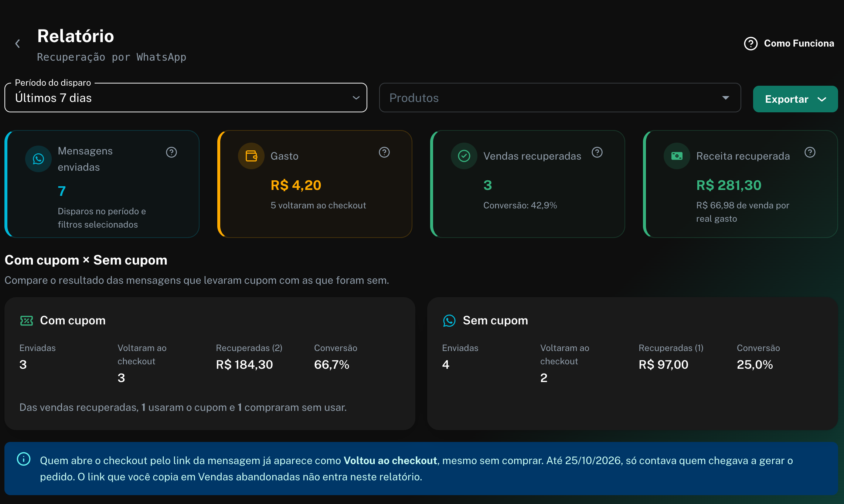This screenshot has height=504, width=844.
Task: Click the Das vendas recuperadas summary line
Action: (183, 408)
